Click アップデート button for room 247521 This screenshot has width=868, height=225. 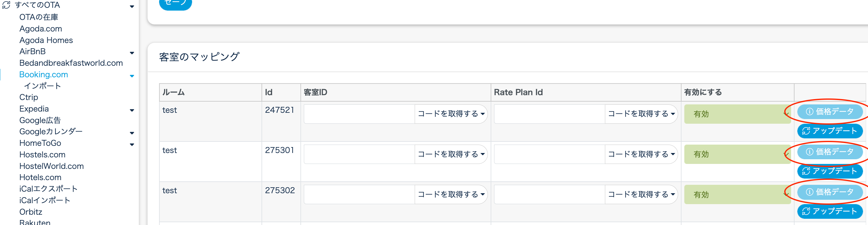tap(830, 131)
